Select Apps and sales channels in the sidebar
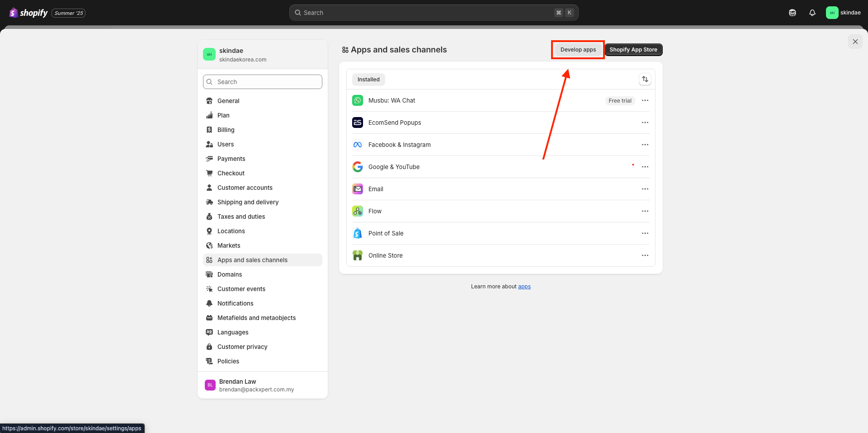The width and height of the screenshot is (868, 433). (x=263, y=260)
